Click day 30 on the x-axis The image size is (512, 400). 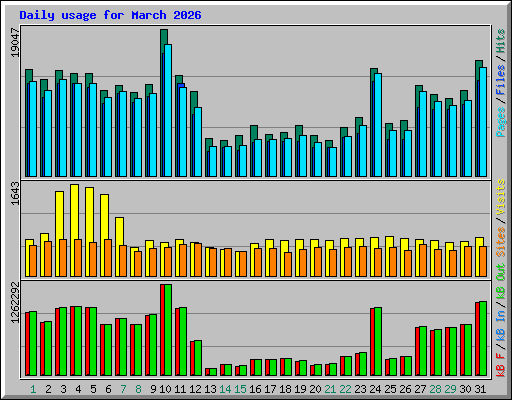[x=465, y=389]
